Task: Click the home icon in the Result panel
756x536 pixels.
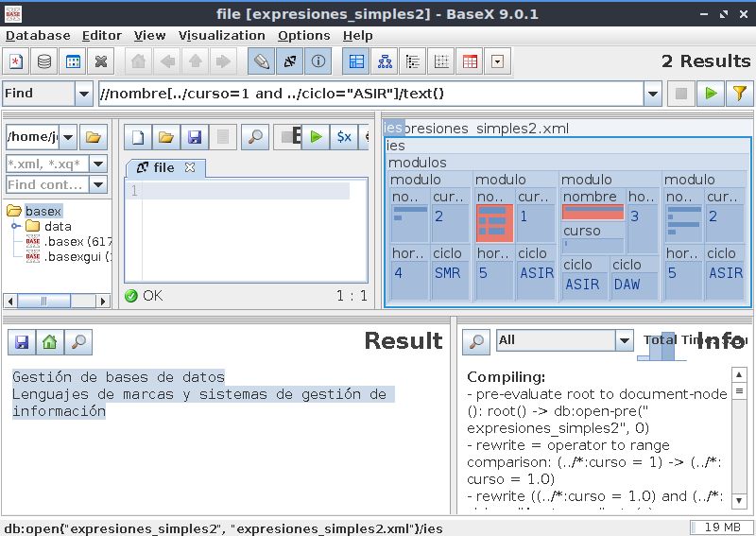Action: (x=50, y=342)
